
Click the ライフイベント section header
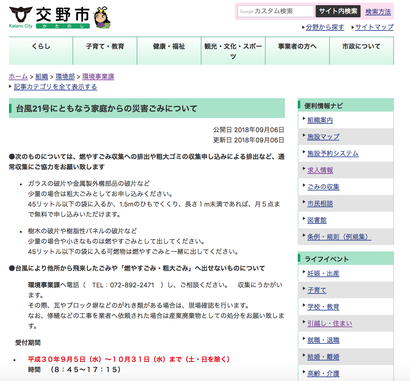tap(346, 259)
